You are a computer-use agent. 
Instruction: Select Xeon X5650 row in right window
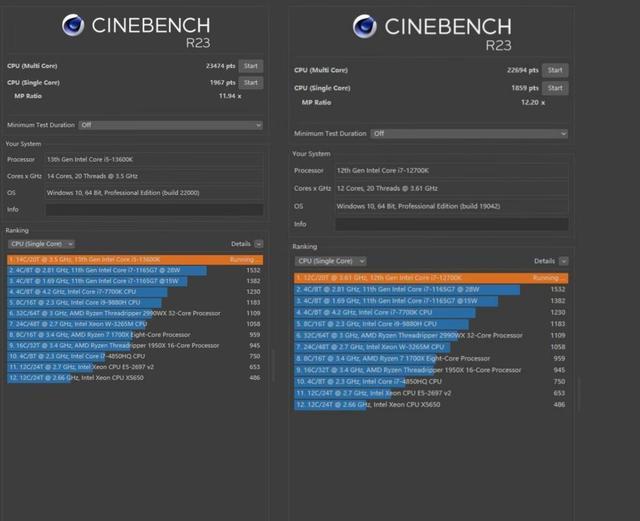tap(431, 405)
